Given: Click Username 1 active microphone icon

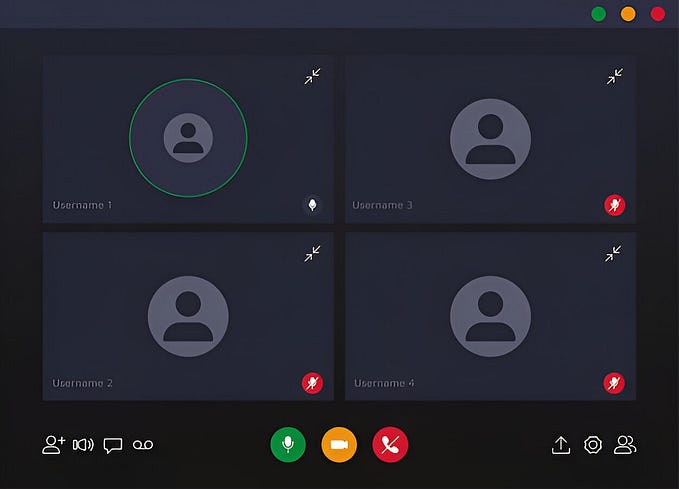Looking at the screenshot, I should [312, 205].
